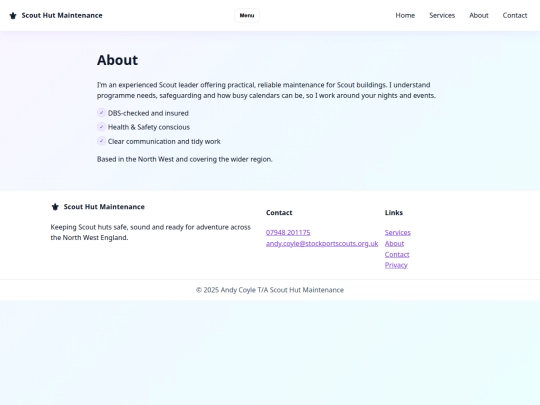Image resolution: width=540 pixels, height=405 pixels.
Task: Click header brand name Scout Hut Maintenance
Action: tap(62, 15)
